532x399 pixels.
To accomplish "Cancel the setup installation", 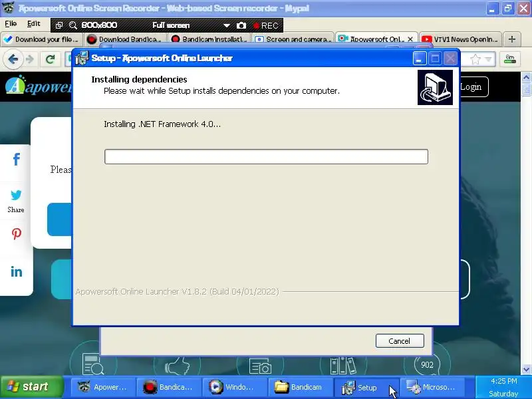I will (x=400, y=340).
